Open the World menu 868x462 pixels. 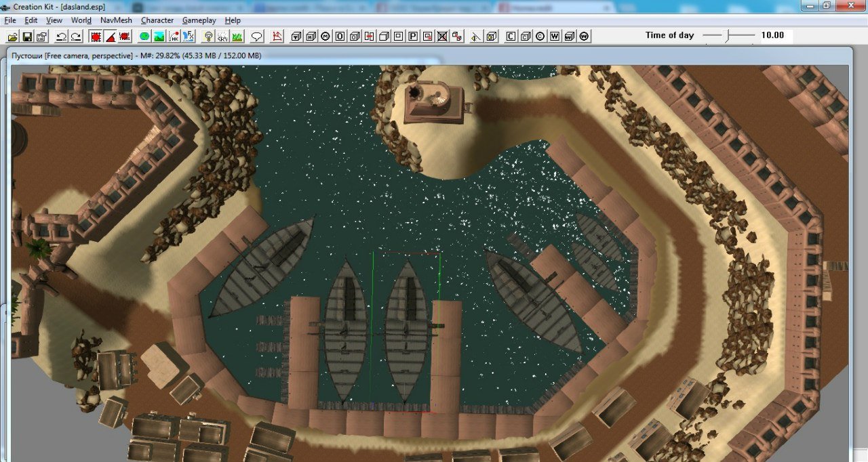[x=81, y=20]
